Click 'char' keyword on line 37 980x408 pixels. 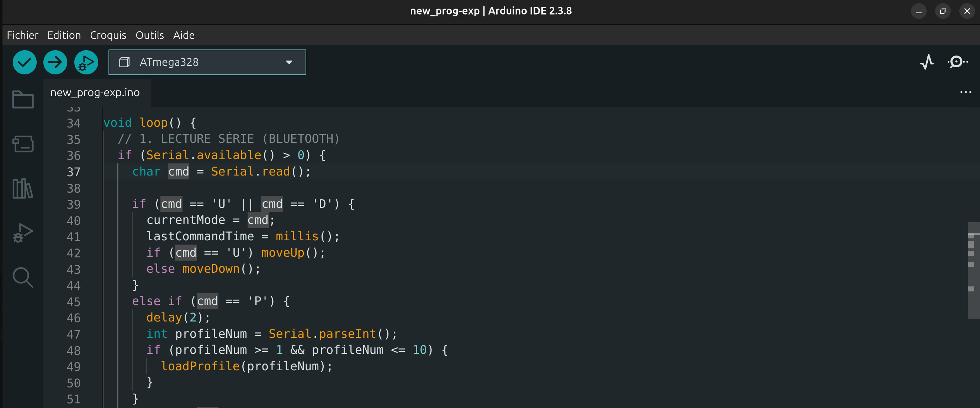(147, 172)
